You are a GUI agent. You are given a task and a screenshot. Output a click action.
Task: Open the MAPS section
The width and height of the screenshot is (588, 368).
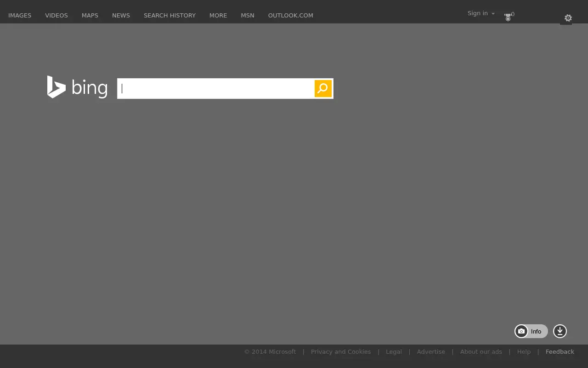tap(90, 15)
